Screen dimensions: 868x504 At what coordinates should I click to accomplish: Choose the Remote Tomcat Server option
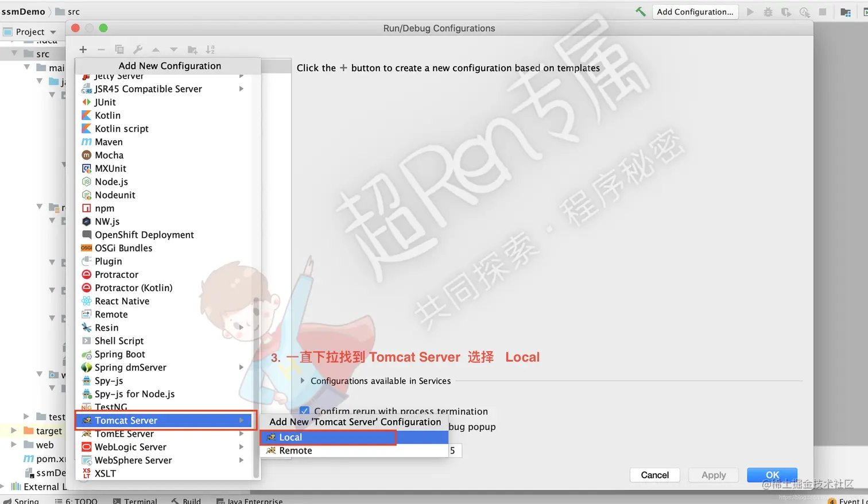pyautogui.click(x=354, y=451)
